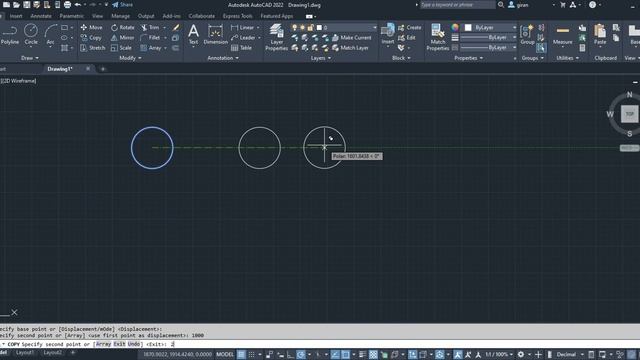The width and height of the screenshot is (640, 360).
Task: Click Create block button
Action: [x=409, y=27]
